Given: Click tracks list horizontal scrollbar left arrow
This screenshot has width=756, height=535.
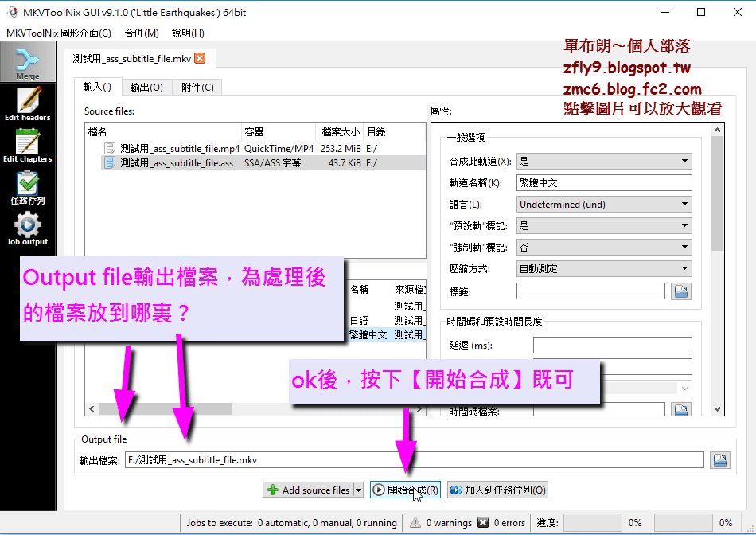Looking at the screenshot, I should tap(92, 408).
